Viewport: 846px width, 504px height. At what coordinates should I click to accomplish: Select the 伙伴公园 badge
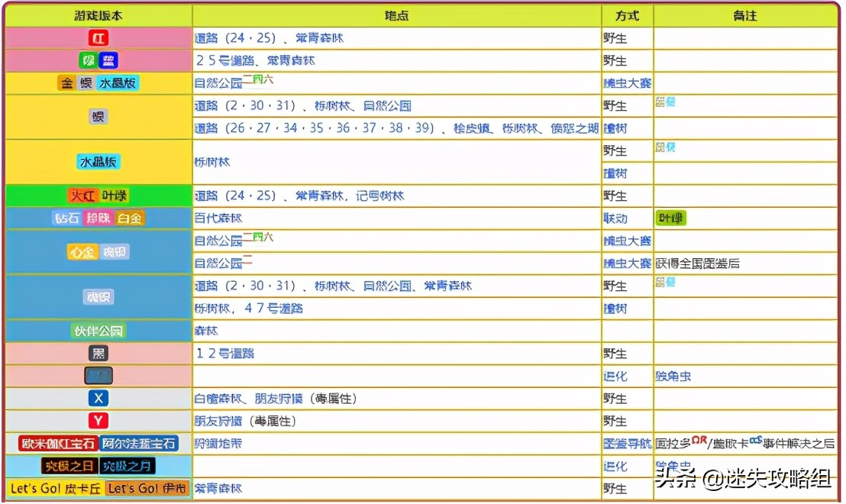coord(99,330)
